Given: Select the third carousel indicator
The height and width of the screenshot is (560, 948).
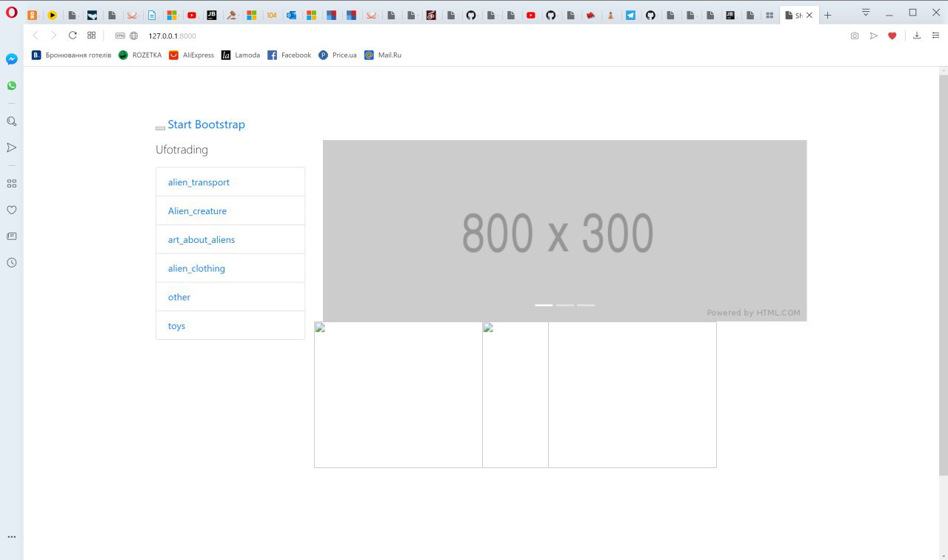Looking at the screenshot, I should (586, 304).
